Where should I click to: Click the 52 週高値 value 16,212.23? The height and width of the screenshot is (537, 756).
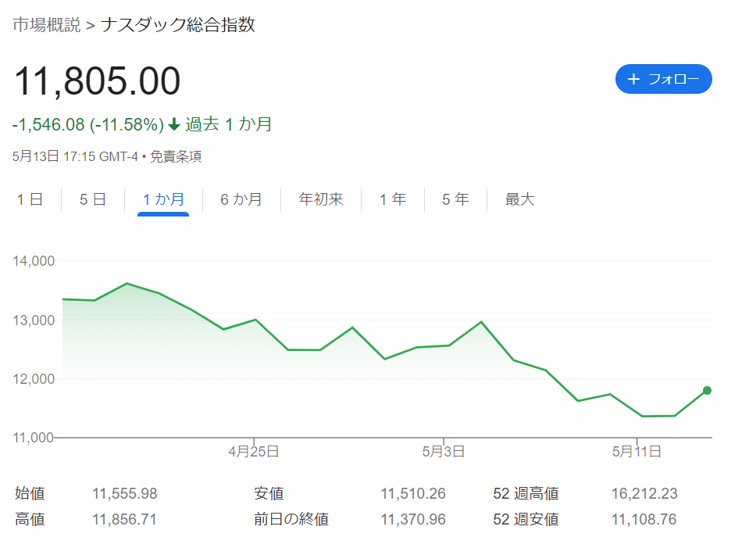pyautogui.click(x=644, y=493)
